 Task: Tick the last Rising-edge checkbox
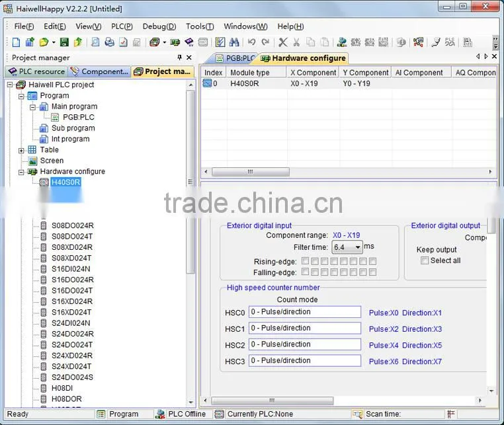[372, 261]
